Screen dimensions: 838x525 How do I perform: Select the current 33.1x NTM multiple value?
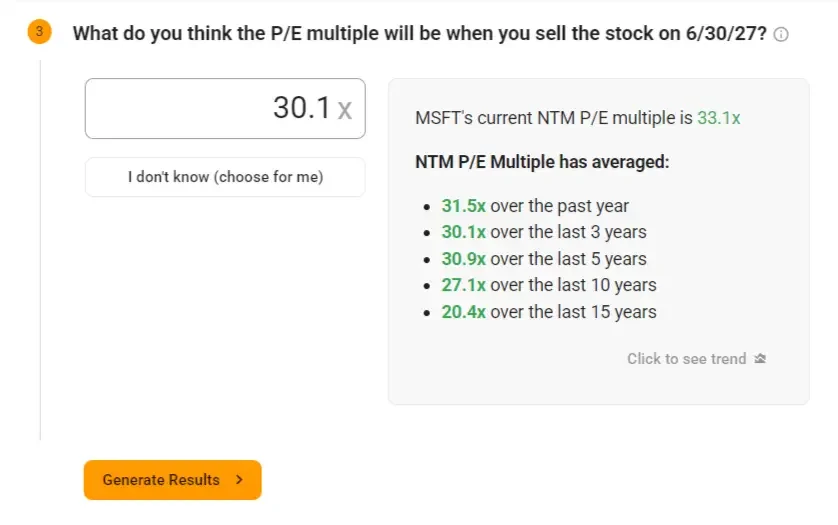point(719,118)
